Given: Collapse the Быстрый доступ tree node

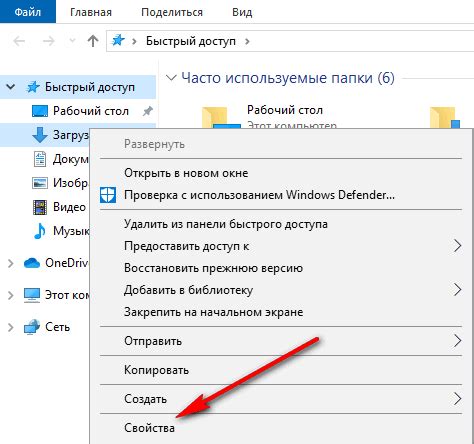Looking at the screenshot, I should click(11, 87).
